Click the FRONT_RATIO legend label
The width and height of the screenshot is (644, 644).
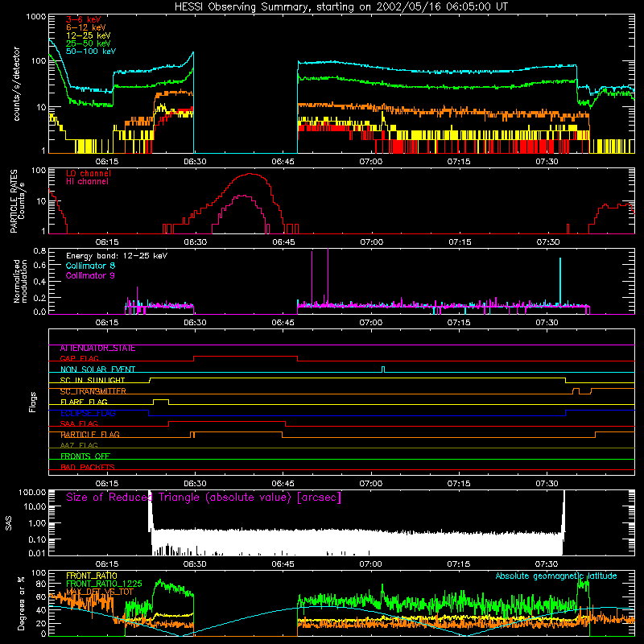(92, 576)
